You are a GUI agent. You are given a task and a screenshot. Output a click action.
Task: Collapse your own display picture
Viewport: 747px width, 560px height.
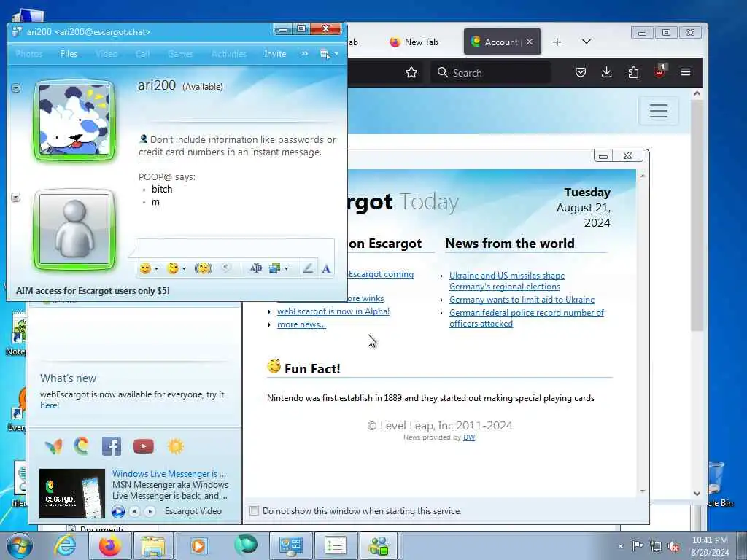click(x=16, y=197)
